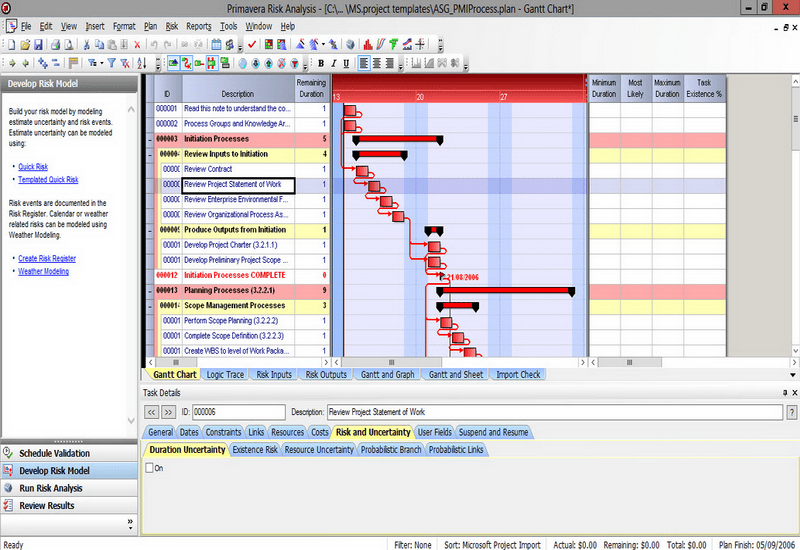Collapse the Initiation Processes summary row
The image size is (800, 550).
tap(150, 139)
